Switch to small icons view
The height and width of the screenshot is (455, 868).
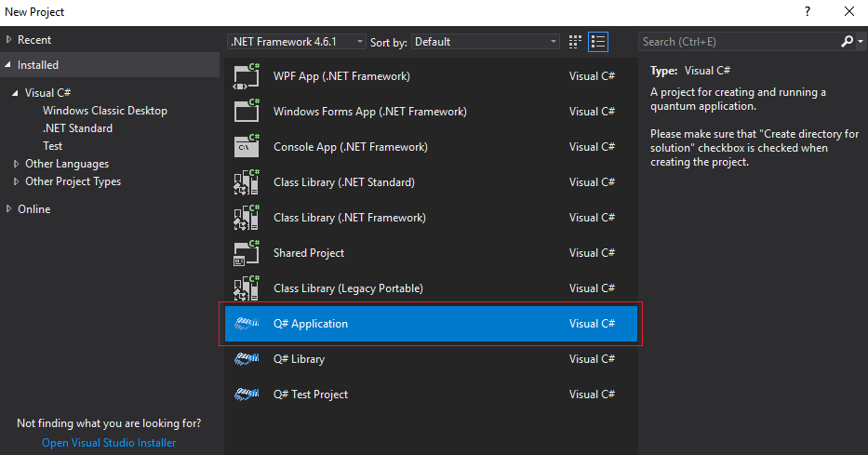coord(575,42)
